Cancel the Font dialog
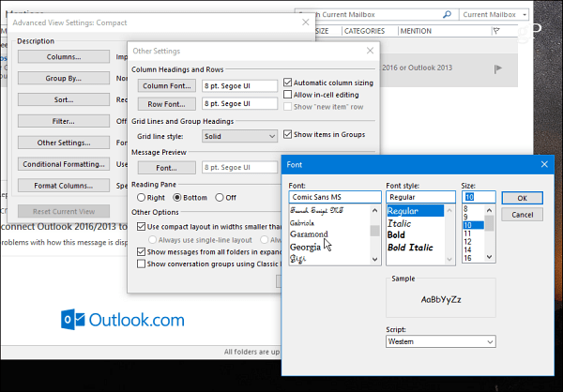Viewport: 563px width, 392px height. tap(522, 215)
